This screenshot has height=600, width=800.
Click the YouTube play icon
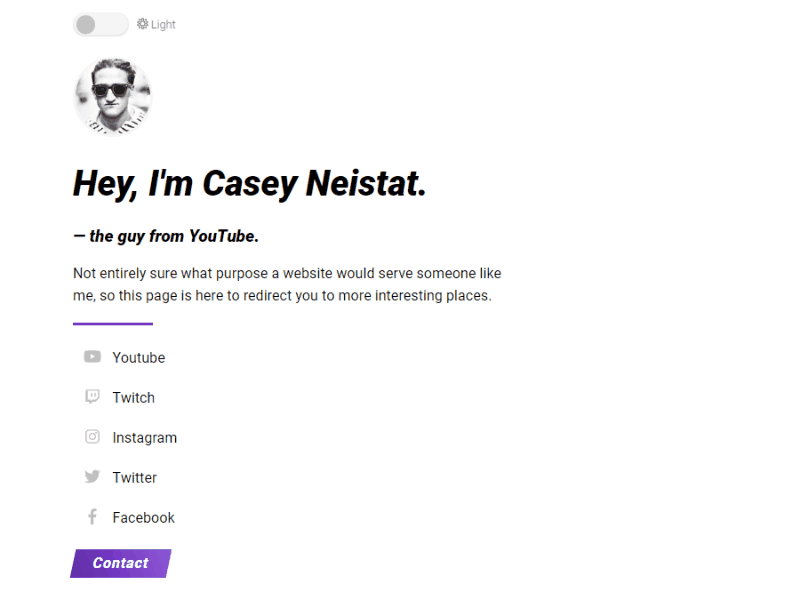(x=92, y=357)
